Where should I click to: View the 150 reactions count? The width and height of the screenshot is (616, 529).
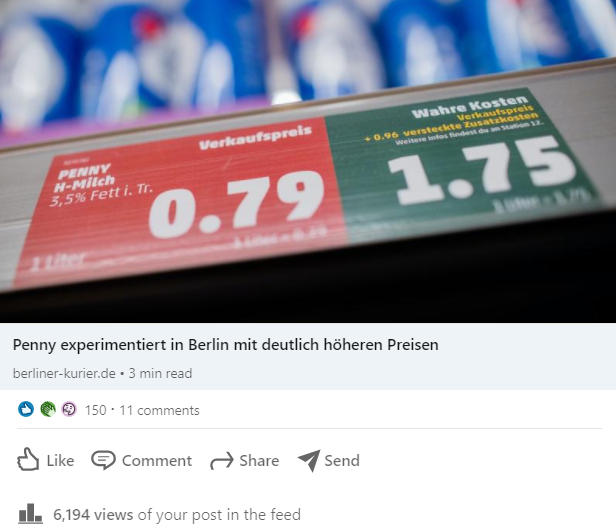95,410
